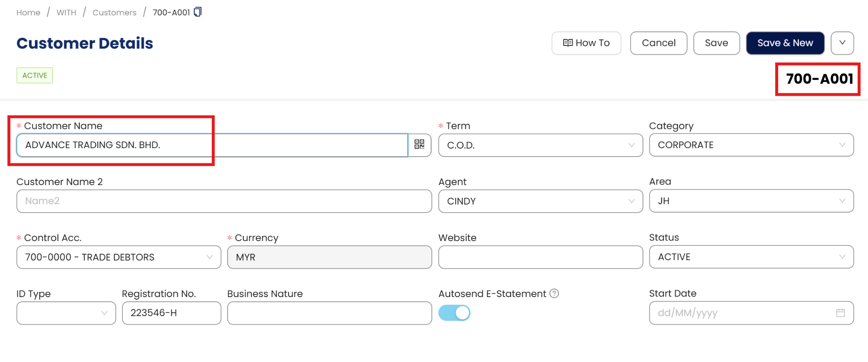868x362 pixels.
Task: Click the Registration No. input field
Action: 171,313
